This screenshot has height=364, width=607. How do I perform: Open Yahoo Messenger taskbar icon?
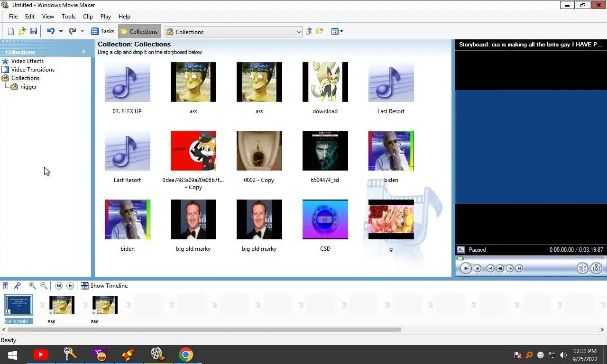99,355
